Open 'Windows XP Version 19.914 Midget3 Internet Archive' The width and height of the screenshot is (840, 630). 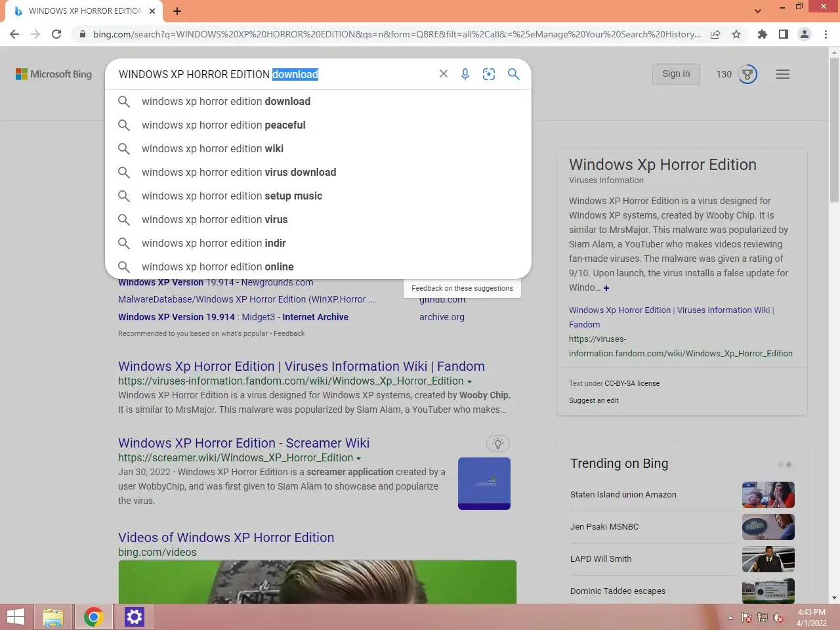[x=233, y=317]
